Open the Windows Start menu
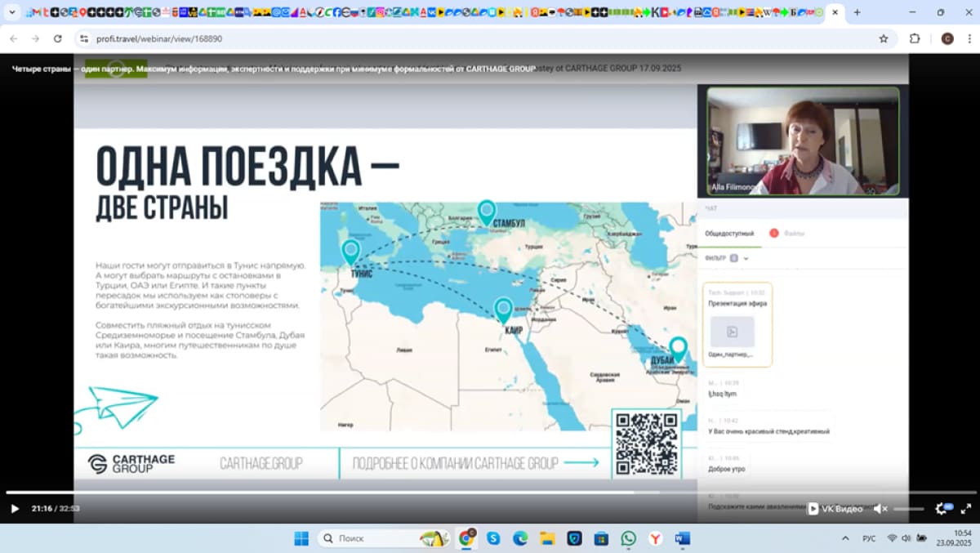Screen dimensions: 980x553 (301, 538)
